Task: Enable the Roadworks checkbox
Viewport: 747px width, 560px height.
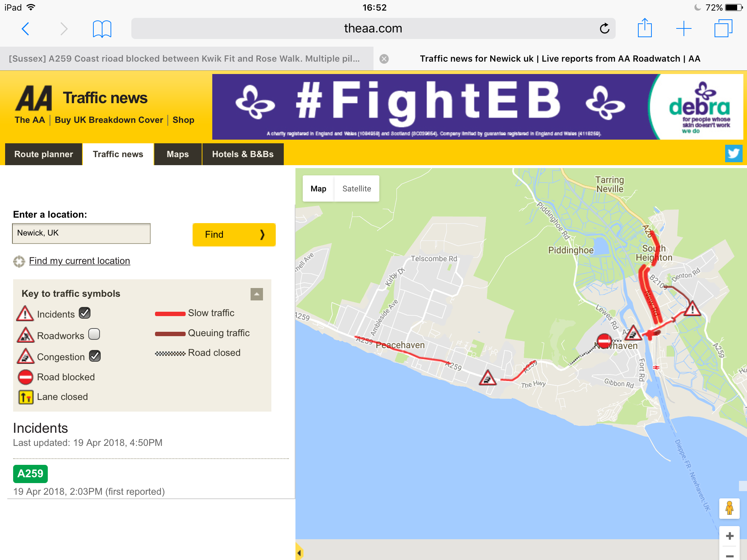Action: coord(94,334)
